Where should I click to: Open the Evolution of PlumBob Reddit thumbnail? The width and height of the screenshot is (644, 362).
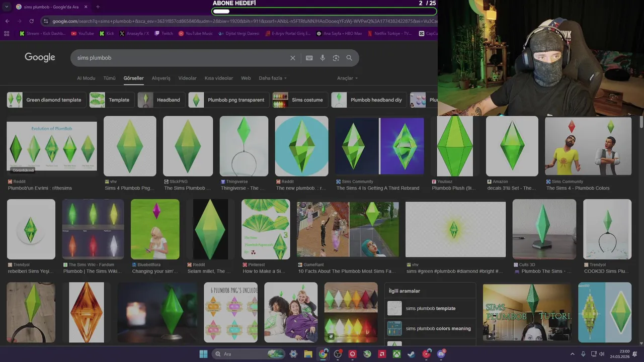pyautogui.click(x=52, y=146)
